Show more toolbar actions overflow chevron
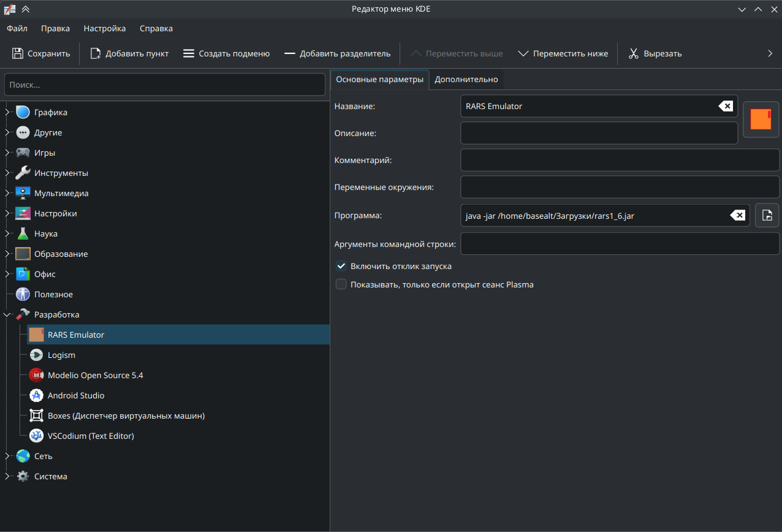 [x=770, y=53]
